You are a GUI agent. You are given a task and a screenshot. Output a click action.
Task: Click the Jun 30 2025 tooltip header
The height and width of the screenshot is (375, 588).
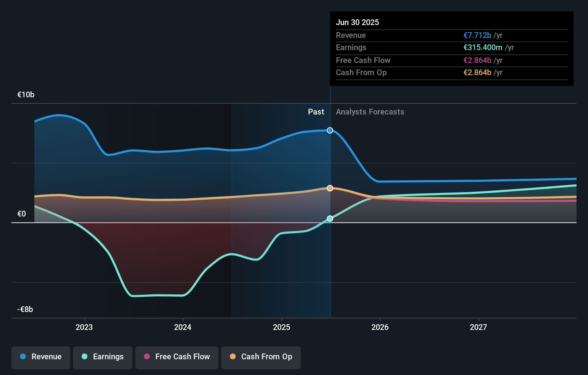tap(357, 22)
